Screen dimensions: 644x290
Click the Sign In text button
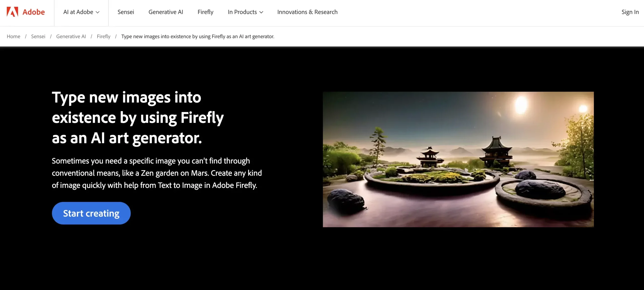631,12
